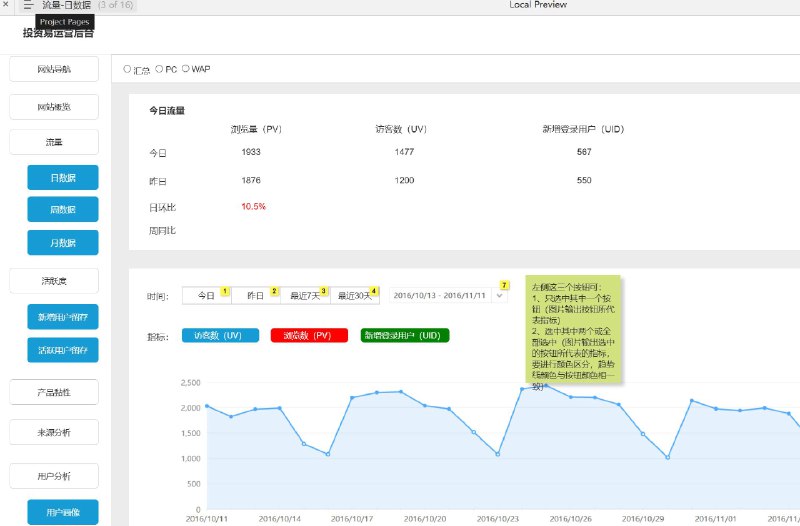800x526 pixels.
Task: Click yellow note marker 3 on 最近7天
Action: point(323,291)
